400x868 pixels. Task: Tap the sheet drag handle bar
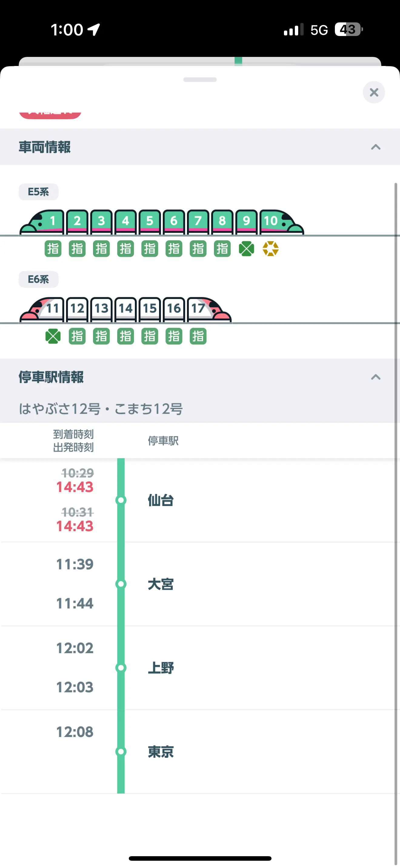pos(200,80)
